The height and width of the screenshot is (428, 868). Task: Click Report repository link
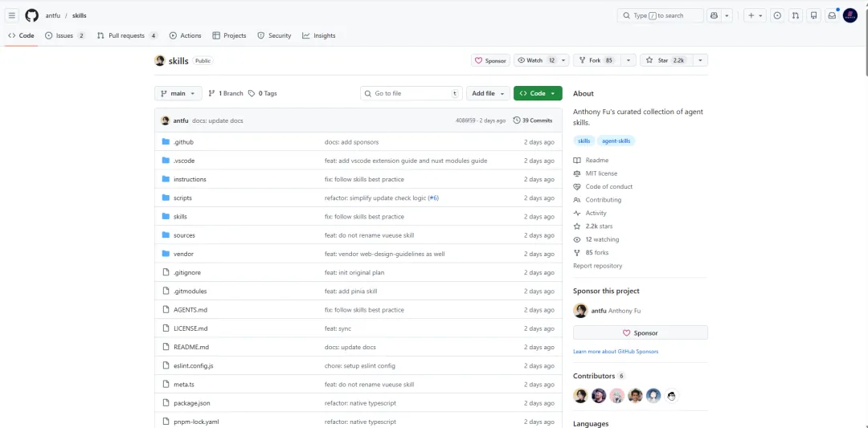point(597,266)
